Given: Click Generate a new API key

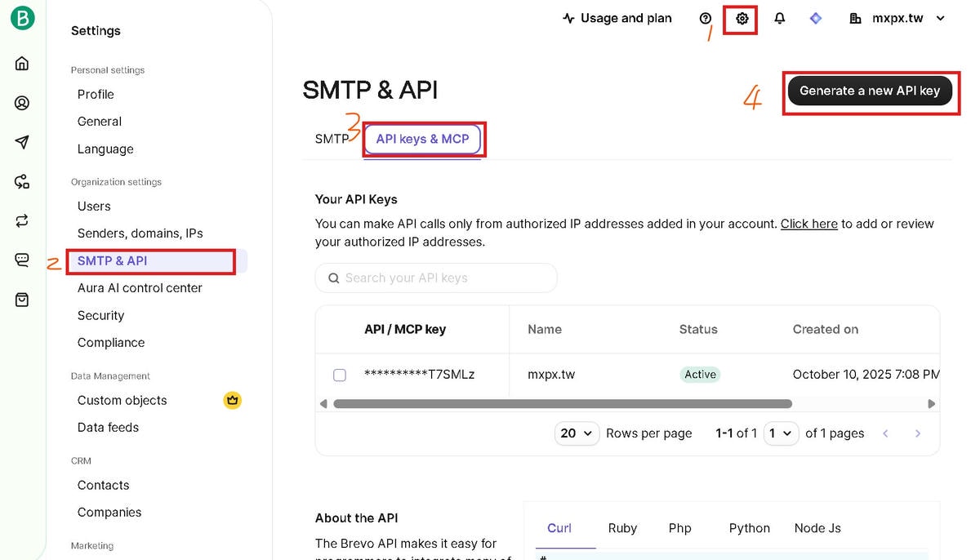Looking at the screenshot, I should point(869,91).
